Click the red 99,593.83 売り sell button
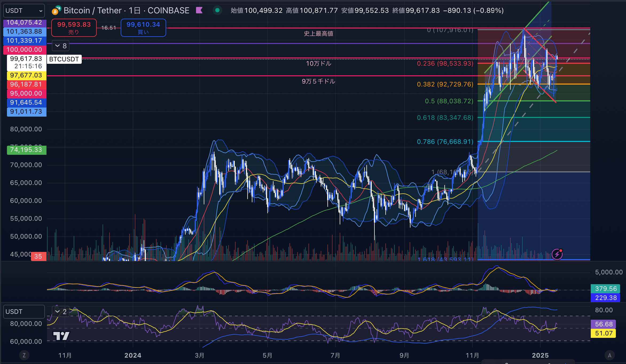Image resolution: width=626 pixels, height=364 pixels. [74, 28]
